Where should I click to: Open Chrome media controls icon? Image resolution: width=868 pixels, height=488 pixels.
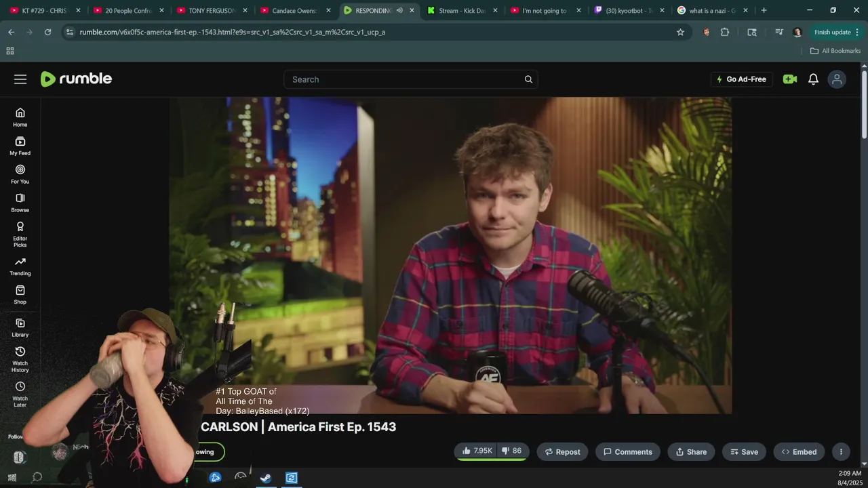(x=779, y=32)
